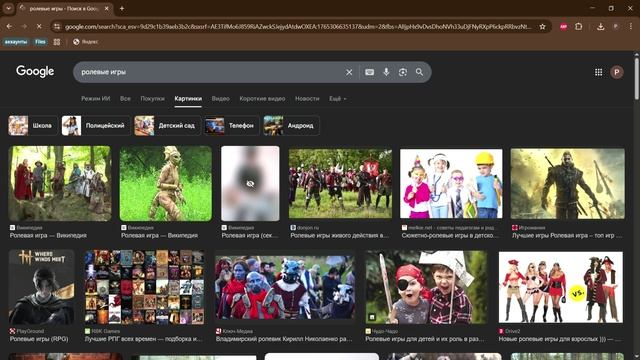Open the on-screen keyboard icon in the search bar
The width and height of the screenshot is (640, 360).
click(369, 72)
